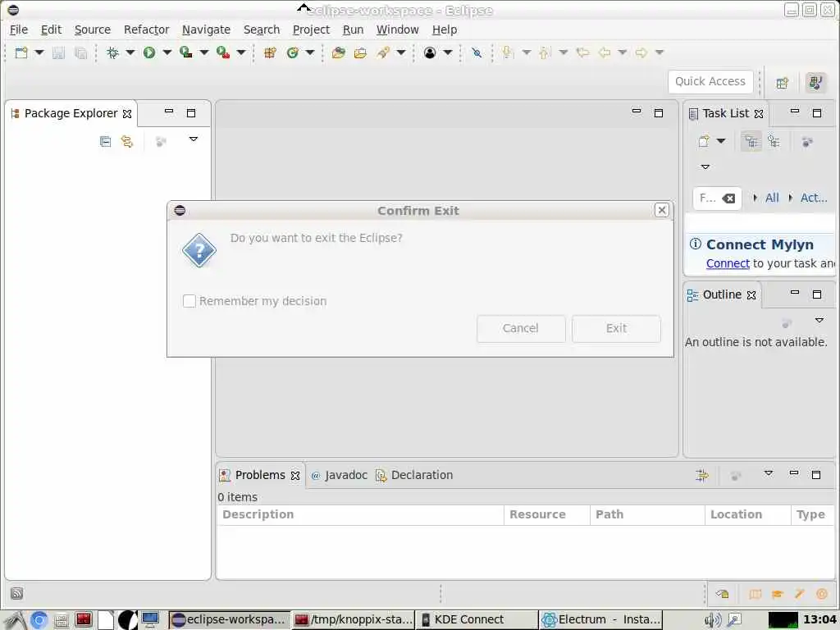Click the Debug bug icon

[112, 52]
